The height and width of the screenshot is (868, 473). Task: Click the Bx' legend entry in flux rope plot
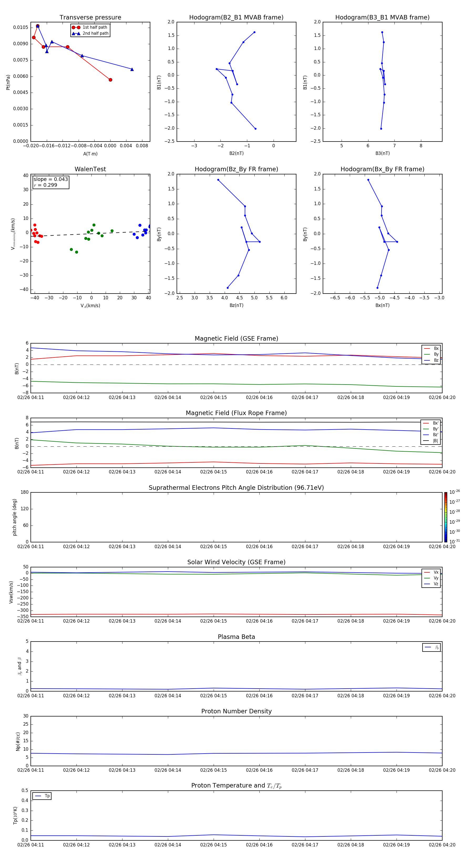pos(431,423)
